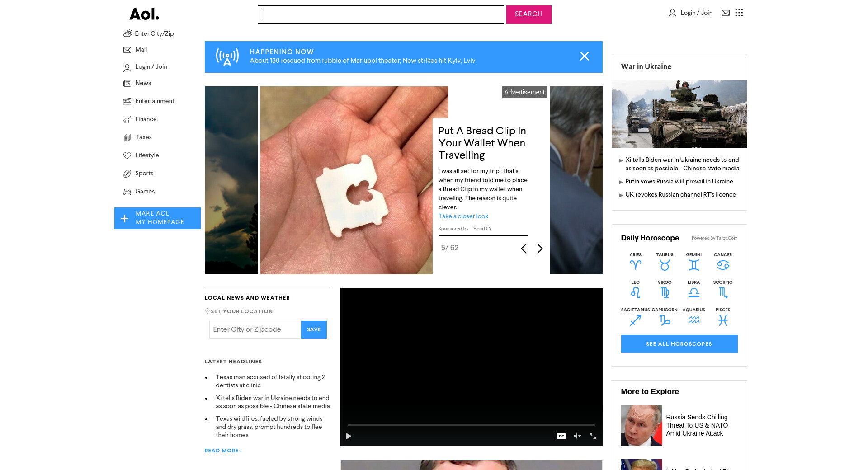Advance slideshow with the next arrow
The width and height of the screenshot is (868, 470).
click(x=539, y=249)
